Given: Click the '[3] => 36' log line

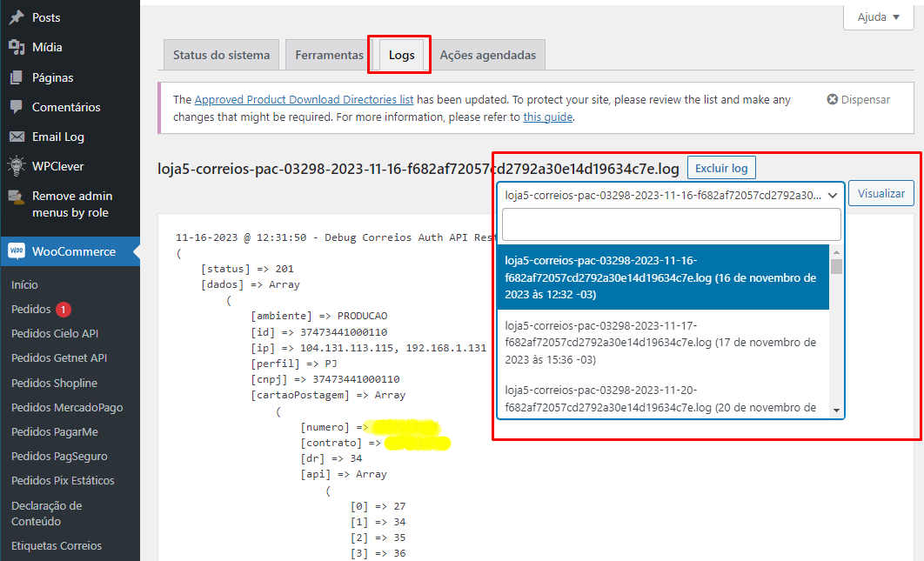Looking at the screenshot, I should tap(378, 553).
